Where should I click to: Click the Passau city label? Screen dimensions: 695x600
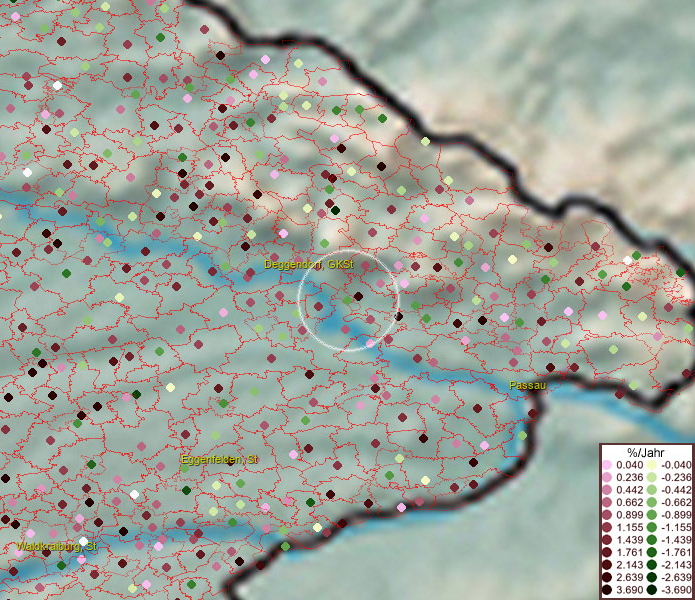527,386
